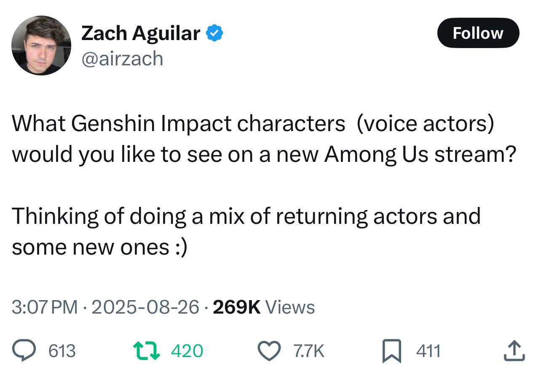
Task: Like the tweet with the heart icon
Action: click(269, 351)
